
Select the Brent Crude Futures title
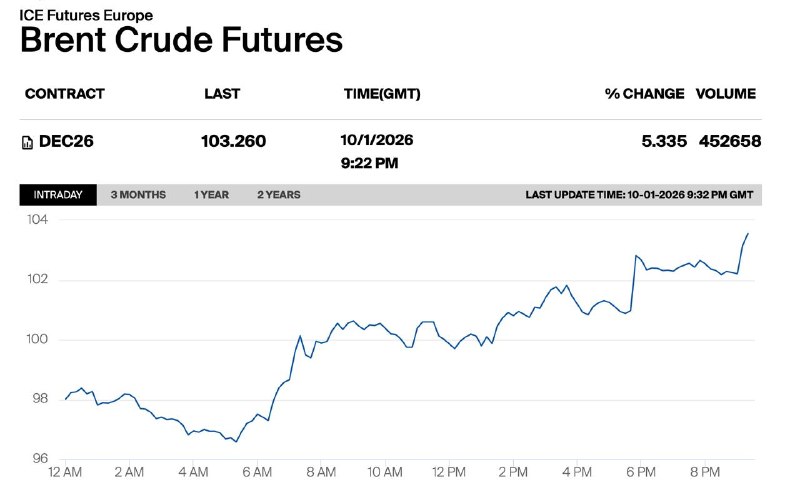pyautogui.click(x=181, y=40)
